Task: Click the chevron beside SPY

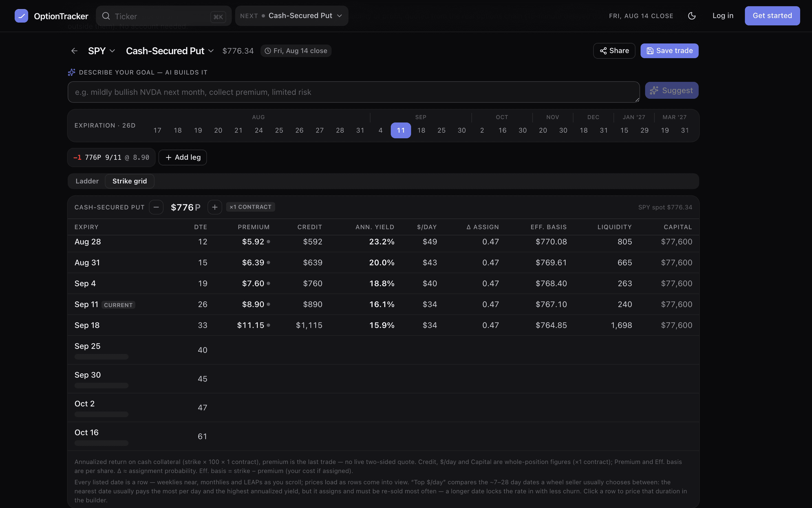Action: coord(112,51)
